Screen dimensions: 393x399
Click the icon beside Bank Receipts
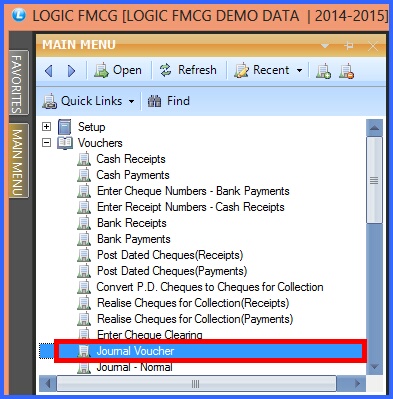84,223
